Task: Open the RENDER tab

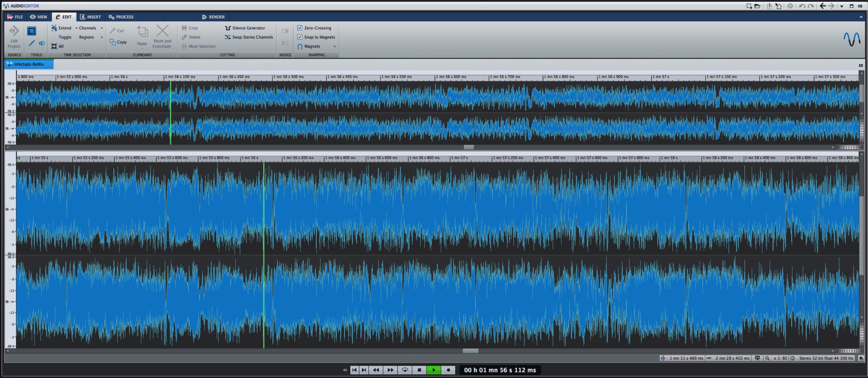Action: (213, 17)
